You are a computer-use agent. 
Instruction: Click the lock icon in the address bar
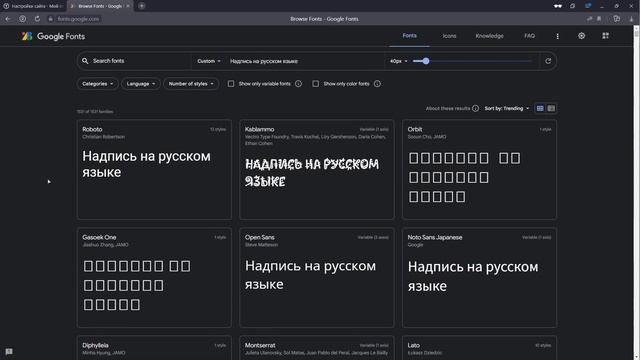[51, 19]
